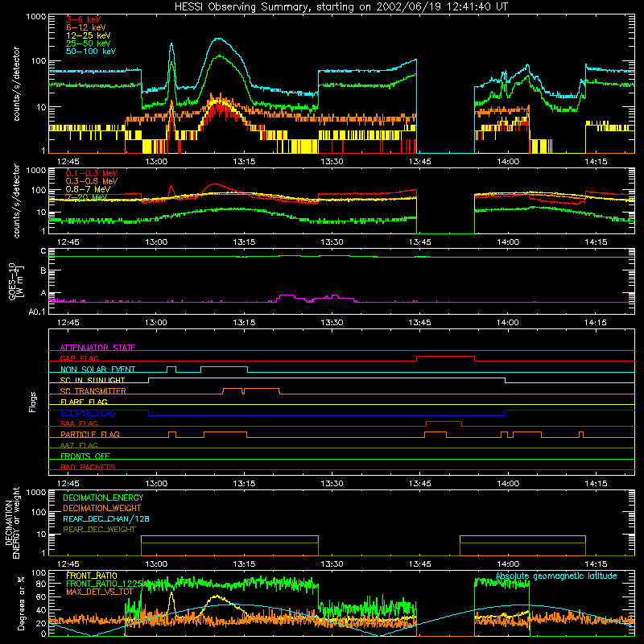The image size is (644, 644).
Task: Select the NON_SOLAR_EVENT flag label
Action: (97, 369)
